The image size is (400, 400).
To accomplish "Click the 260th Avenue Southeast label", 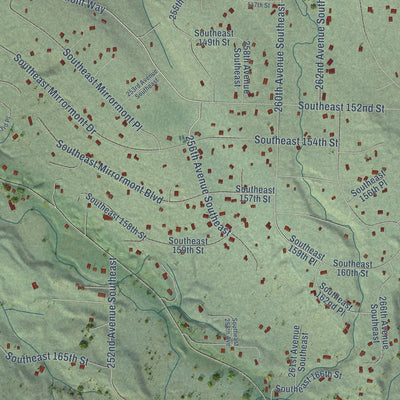I will pyautogui.click(x=280, y=57).
